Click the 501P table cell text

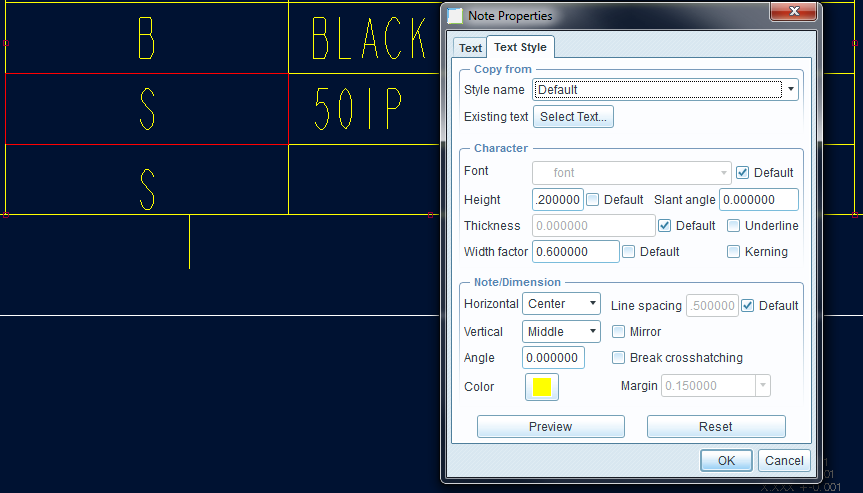point(358,109)
